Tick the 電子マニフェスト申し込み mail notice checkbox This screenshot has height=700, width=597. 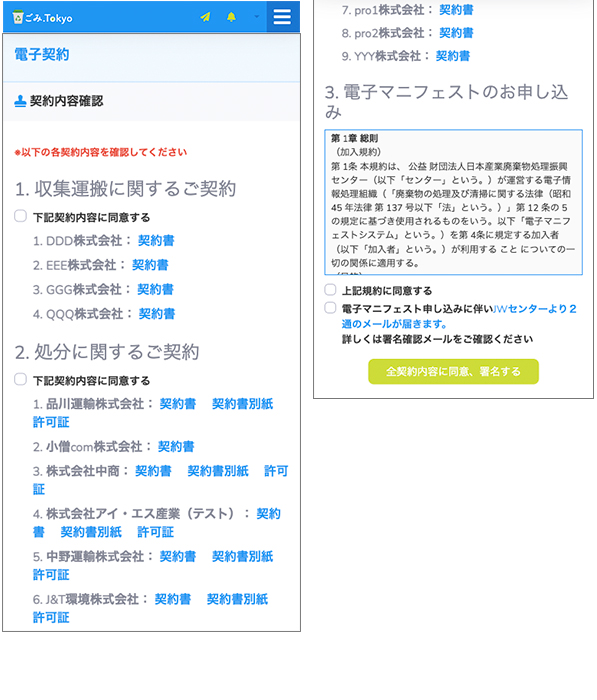[330, 308]
